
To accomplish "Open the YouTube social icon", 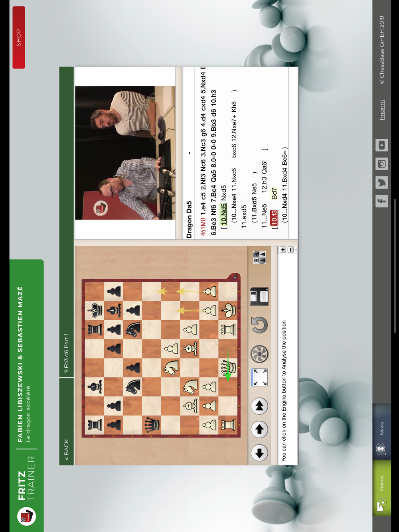I will click(x=382, y=145).
